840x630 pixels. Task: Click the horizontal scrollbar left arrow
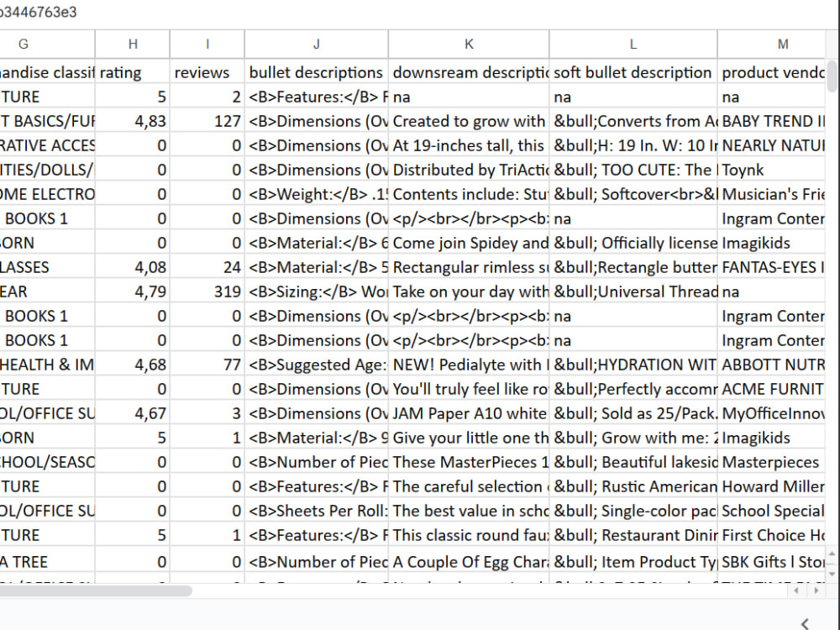pyautogui.click(x=796, y=591)
